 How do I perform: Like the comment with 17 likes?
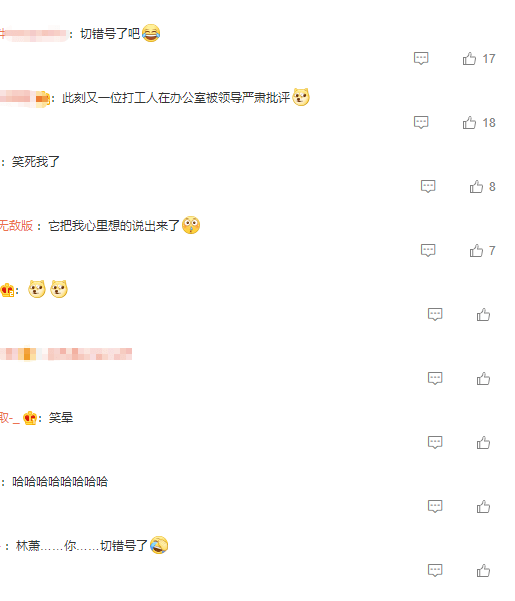pyautogui.click(x=469, y=59)
